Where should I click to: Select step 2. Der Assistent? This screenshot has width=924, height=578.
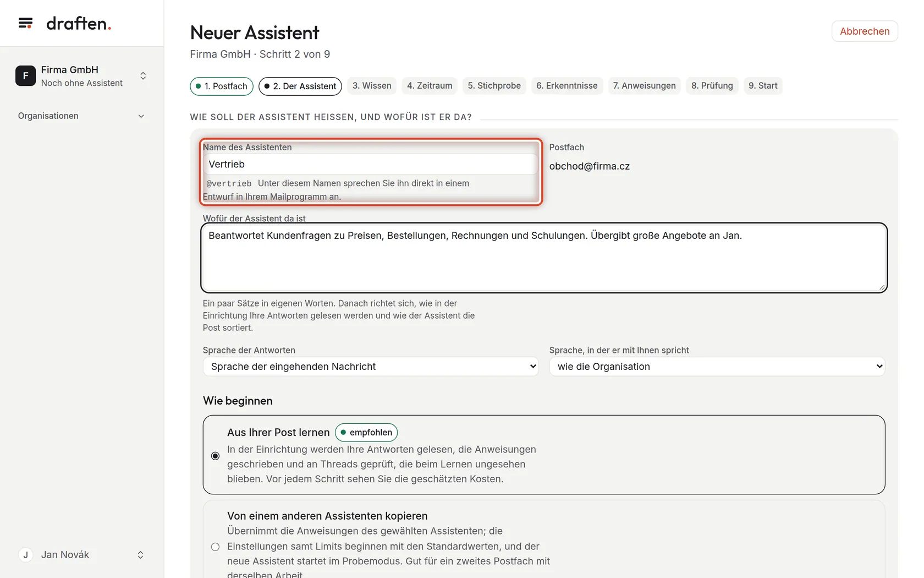pos(300,86)
